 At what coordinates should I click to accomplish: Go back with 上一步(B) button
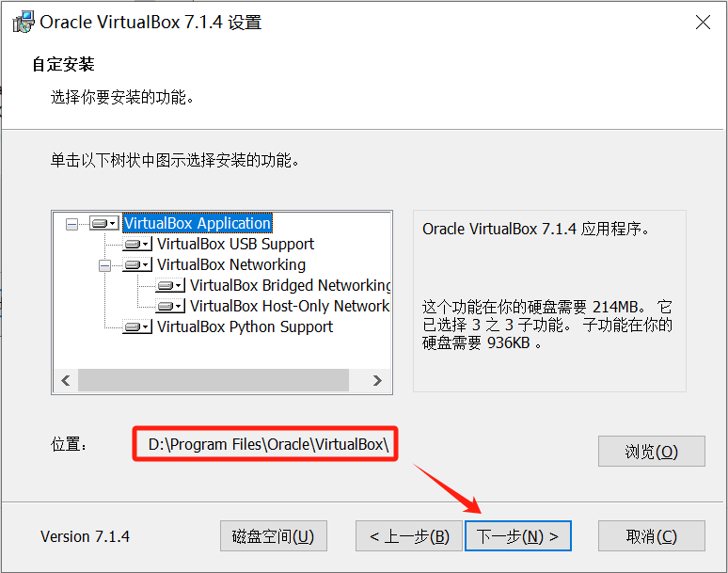(x=409, y=536)
